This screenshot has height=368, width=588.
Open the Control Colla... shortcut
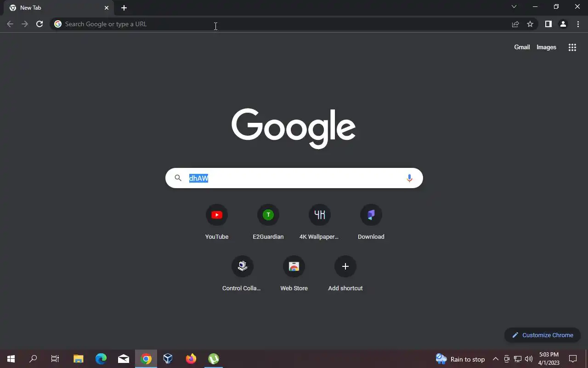(243, 274)
